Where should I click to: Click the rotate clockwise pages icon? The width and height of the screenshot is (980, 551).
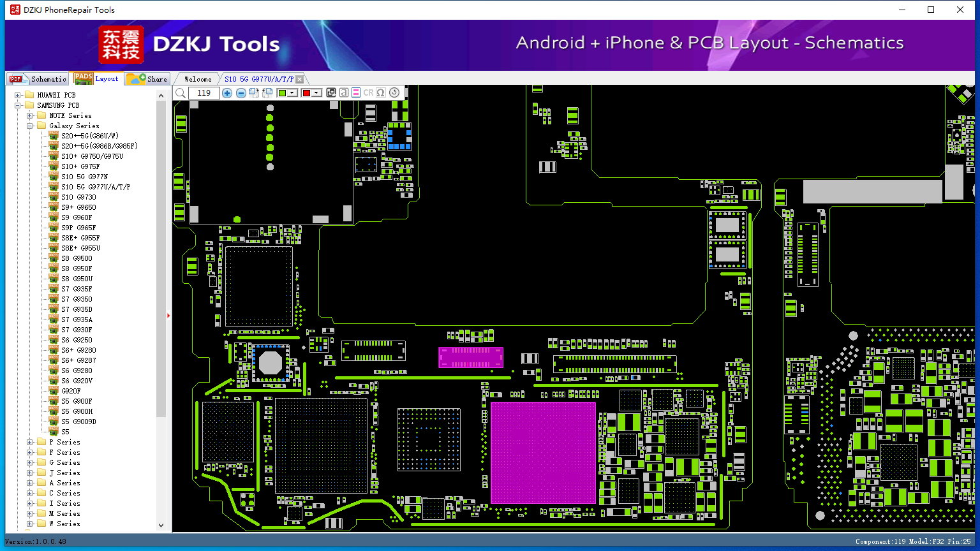tap(254, 93)
